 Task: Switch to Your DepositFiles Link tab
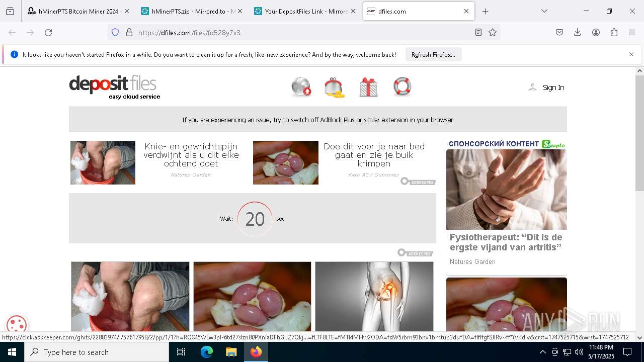coord(304,11)
